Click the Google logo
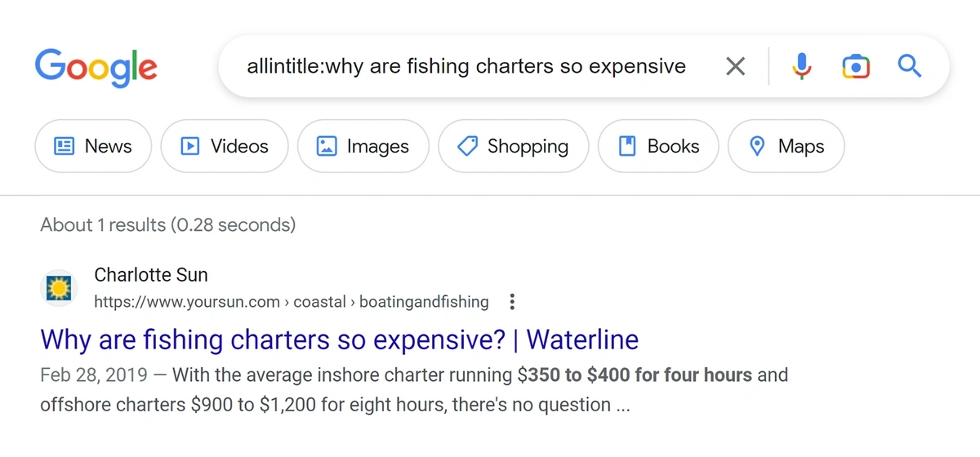Viewport: 980px width, 457px height. point(96,68)
